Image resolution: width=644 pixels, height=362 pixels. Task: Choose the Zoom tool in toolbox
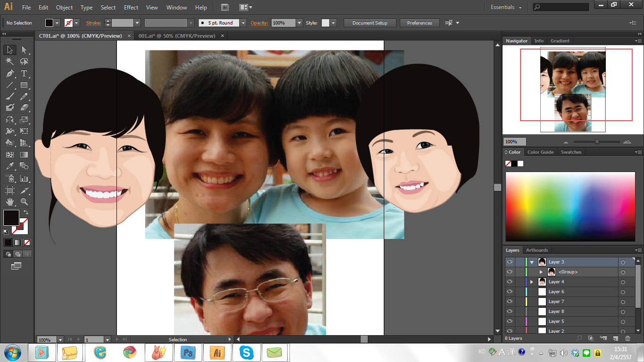pos(24,201)
